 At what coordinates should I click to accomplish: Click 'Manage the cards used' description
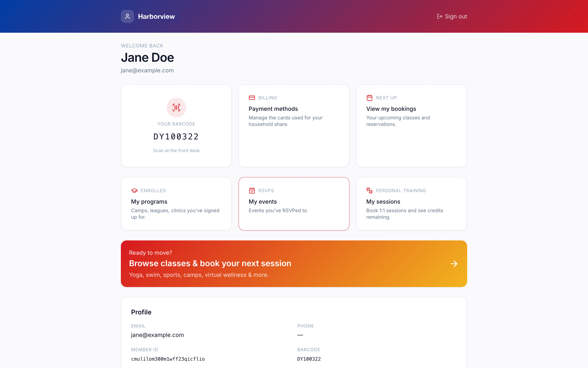click(x=285, y=121)
